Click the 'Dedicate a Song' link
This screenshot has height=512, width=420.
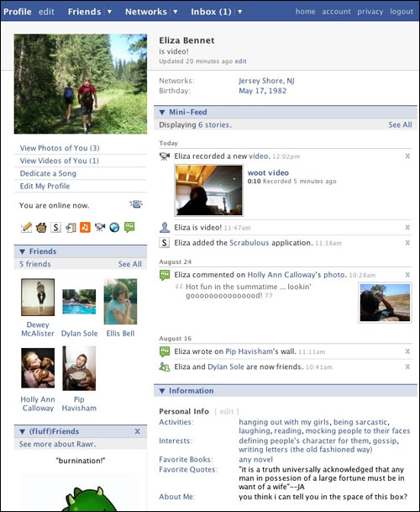(48, 173)
